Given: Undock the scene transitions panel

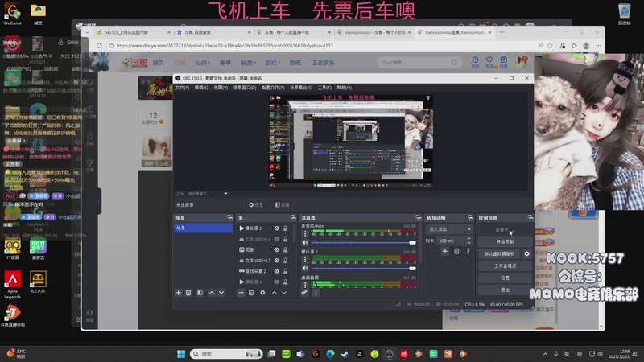Looking at the screenshot, I should 470,217.
